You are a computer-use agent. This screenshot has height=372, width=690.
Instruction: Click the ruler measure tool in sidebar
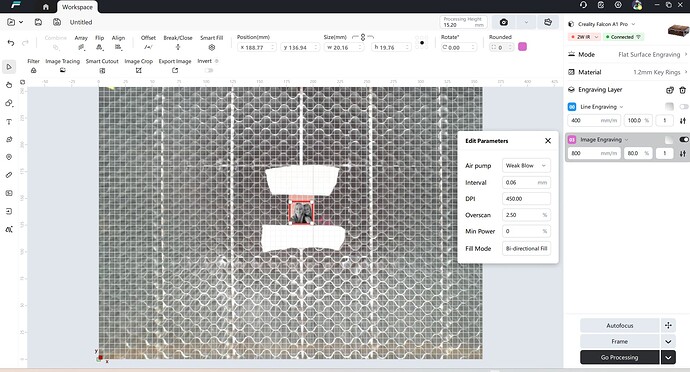(9, 175)
